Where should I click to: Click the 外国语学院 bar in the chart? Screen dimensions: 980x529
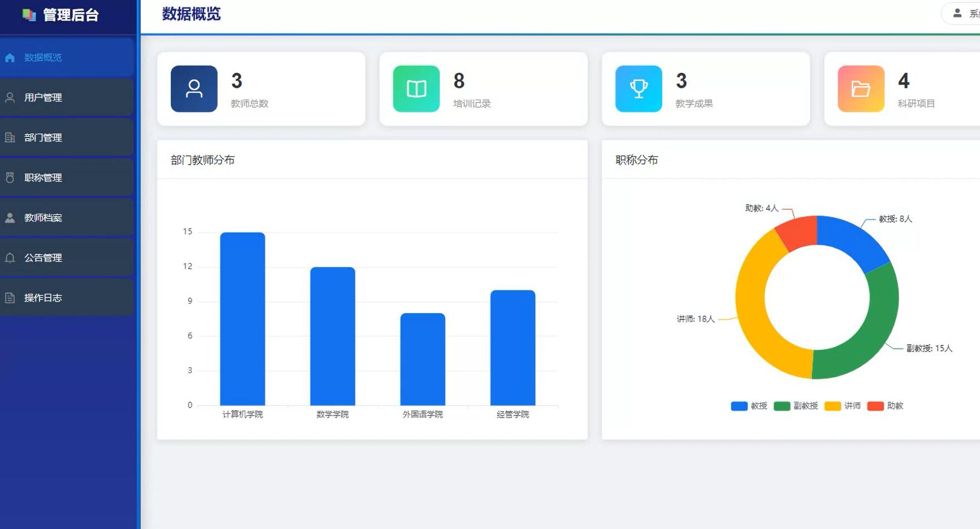(x=423, y=359)
